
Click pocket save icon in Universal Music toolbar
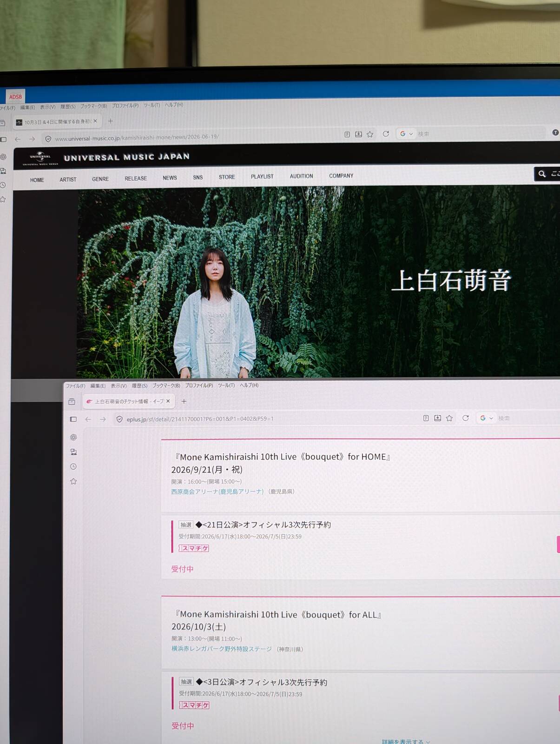click(x=358, y=134)
